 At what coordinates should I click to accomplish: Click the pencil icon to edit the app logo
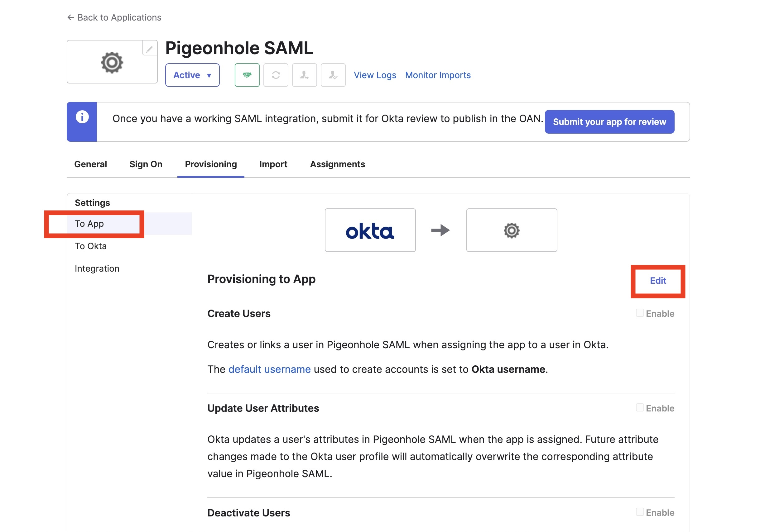coord(150,49)
